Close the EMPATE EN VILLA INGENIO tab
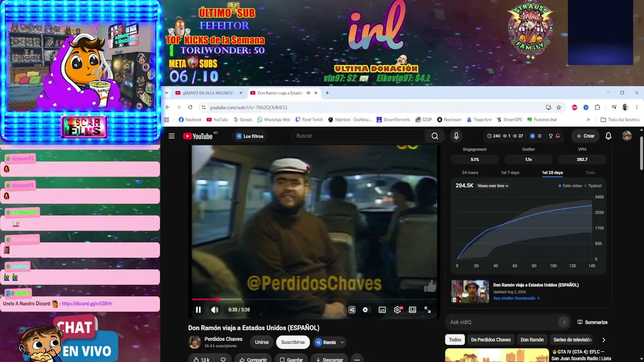644x362 pixels. pyautogui.click(x=240, y=93)
